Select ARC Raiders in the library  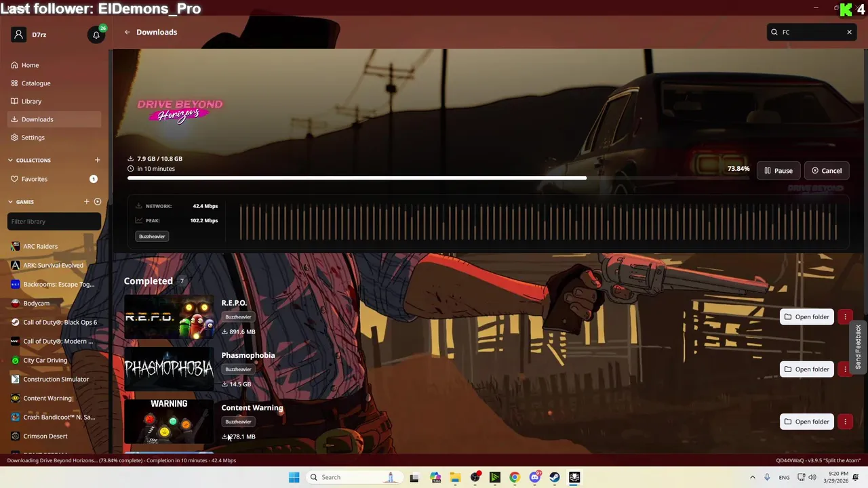pyautogui.click(x=54, y=247)
